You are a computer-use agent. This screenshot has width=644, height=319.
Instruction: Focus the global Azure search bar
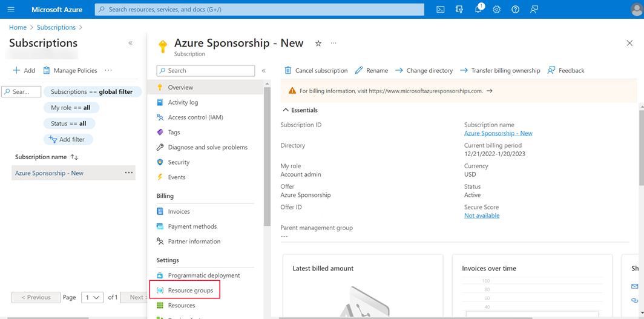[x=259, y=10]
